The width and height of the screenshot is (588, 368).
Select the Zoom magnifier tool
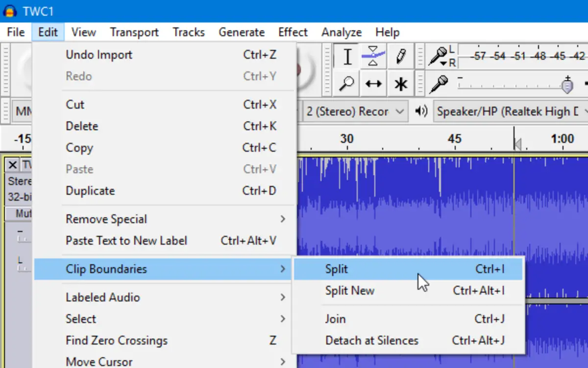347,84
